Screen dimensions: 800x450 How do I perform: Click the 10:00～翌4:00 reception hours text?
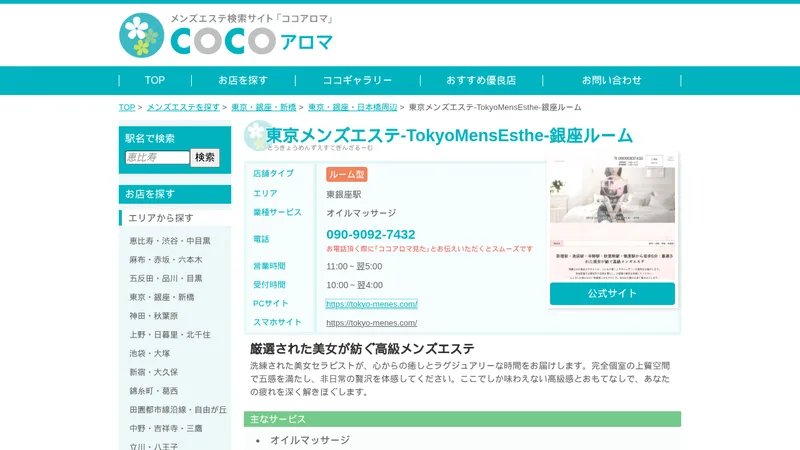coord(355,285)
